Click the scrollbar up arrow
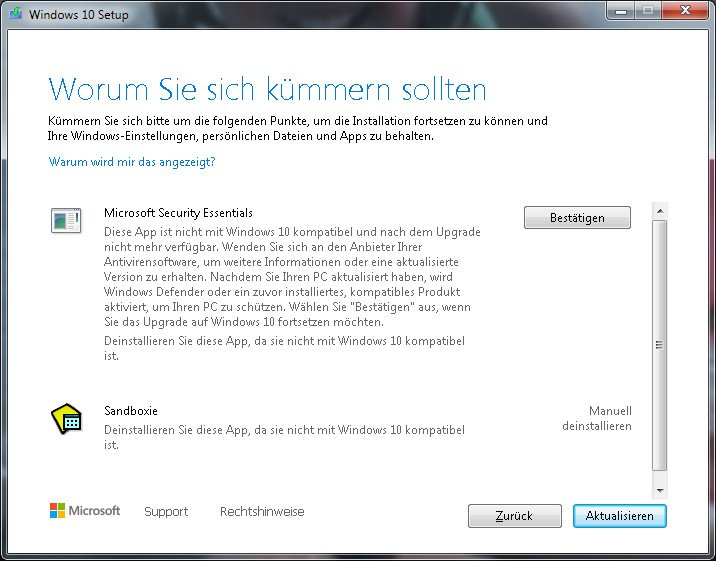The image size is (716, 561). tap(660, 211)
